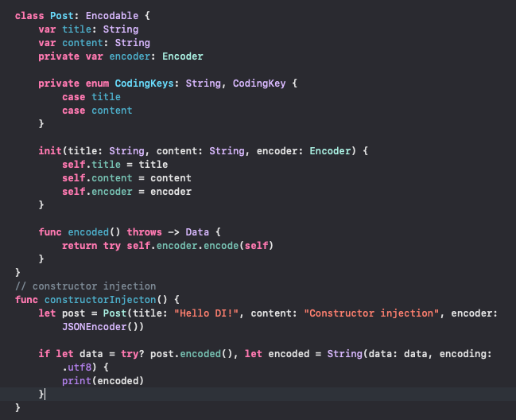This screenshot has width=516, height=420.
Task: Click '.utf8' encoding value
Action: click(76, 367)
